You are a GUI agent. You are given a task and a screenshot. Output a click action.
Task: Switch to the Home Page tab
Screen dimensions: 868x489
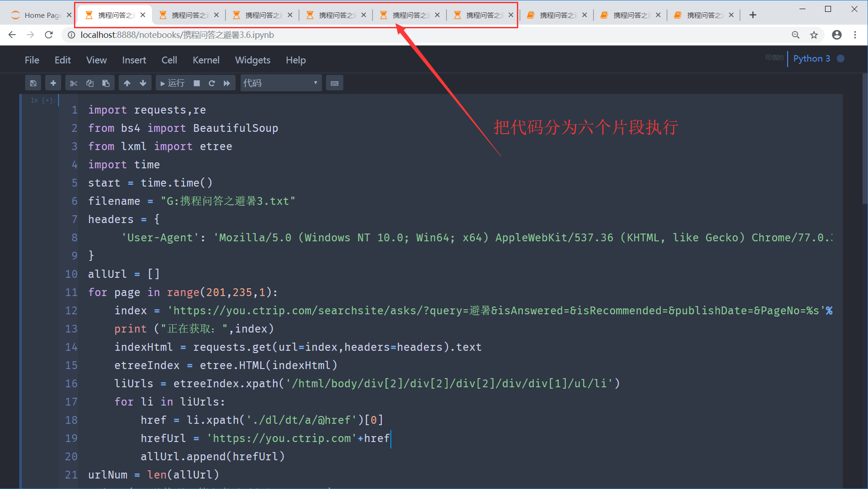pos(37,15)
